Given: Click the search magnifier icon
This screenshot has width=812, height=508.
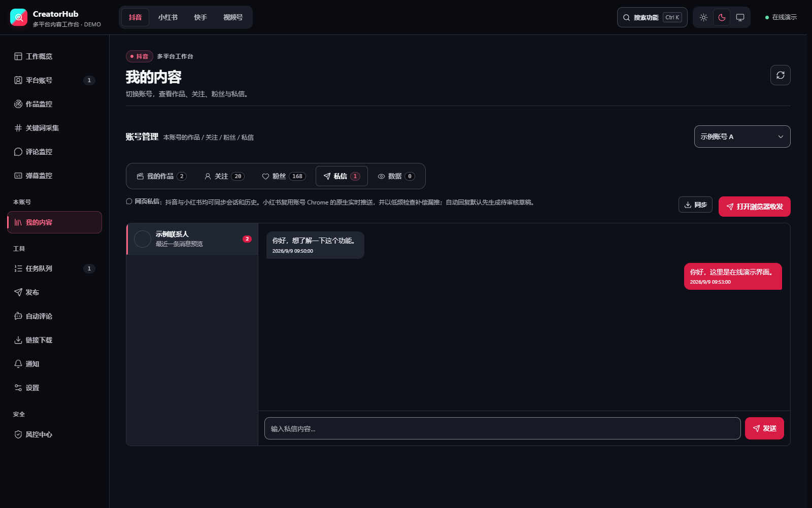Looking at the screenshot, I should 627,18.
